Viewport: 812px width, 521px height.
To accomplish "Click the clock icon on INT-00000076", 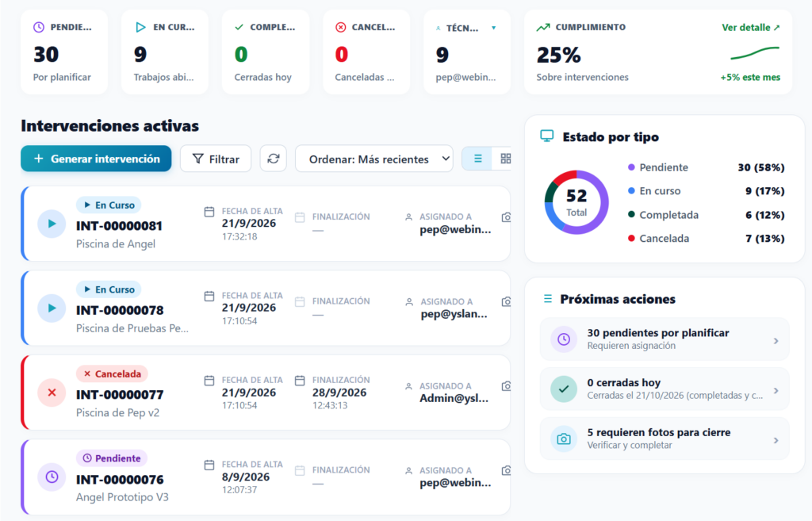I will click(52, 477).
